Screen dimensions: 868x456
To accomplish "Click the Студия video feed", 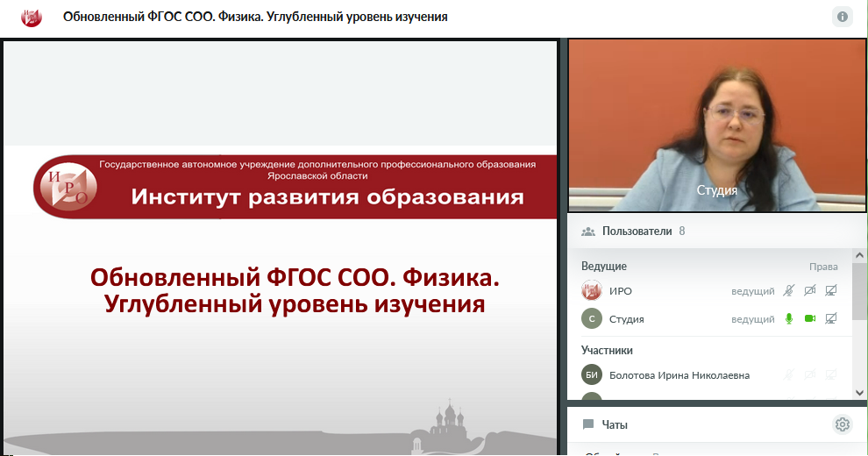I will [716, 125].
